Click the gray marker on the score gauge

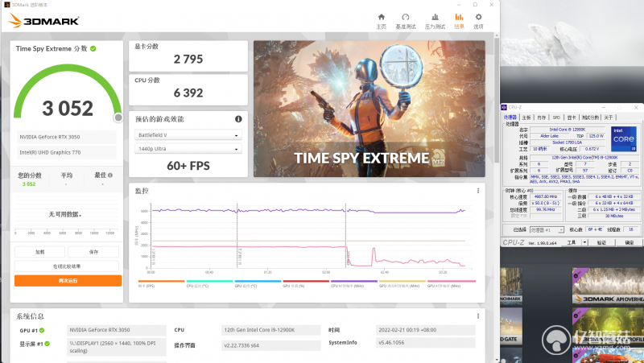118,118
